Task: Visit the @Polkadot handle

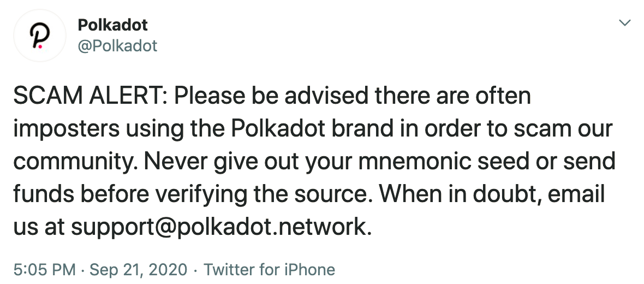Action: tap(117, 46)
